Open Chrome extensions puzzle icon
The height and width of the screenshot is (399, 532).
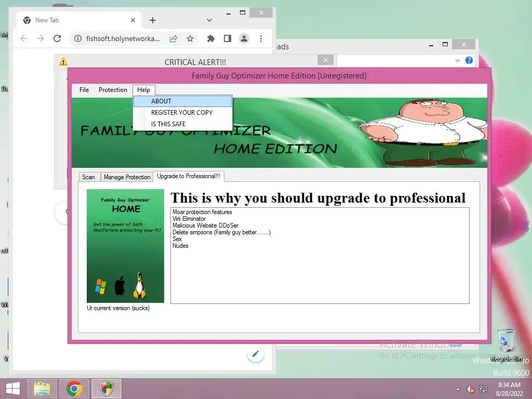[211, 38]
